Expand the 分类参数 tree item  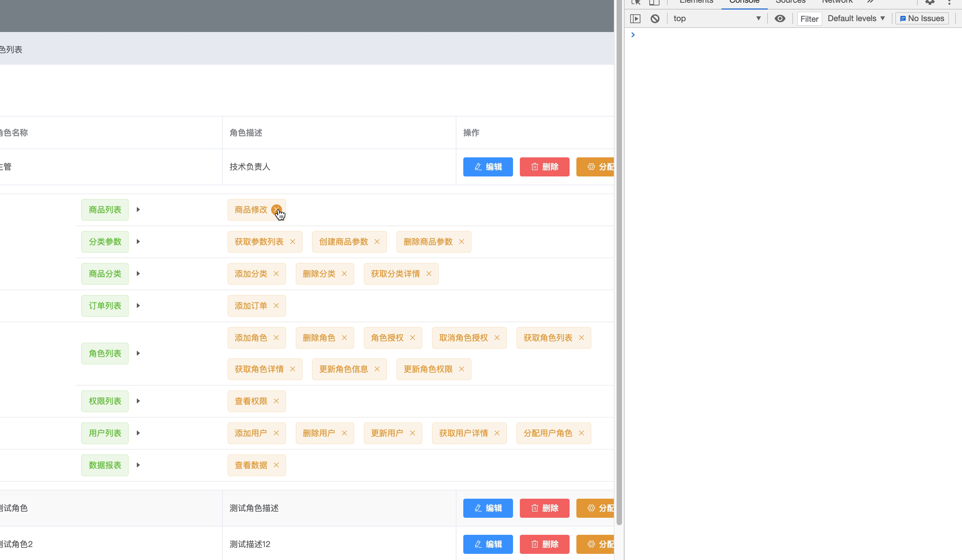[x=138, y=241]
